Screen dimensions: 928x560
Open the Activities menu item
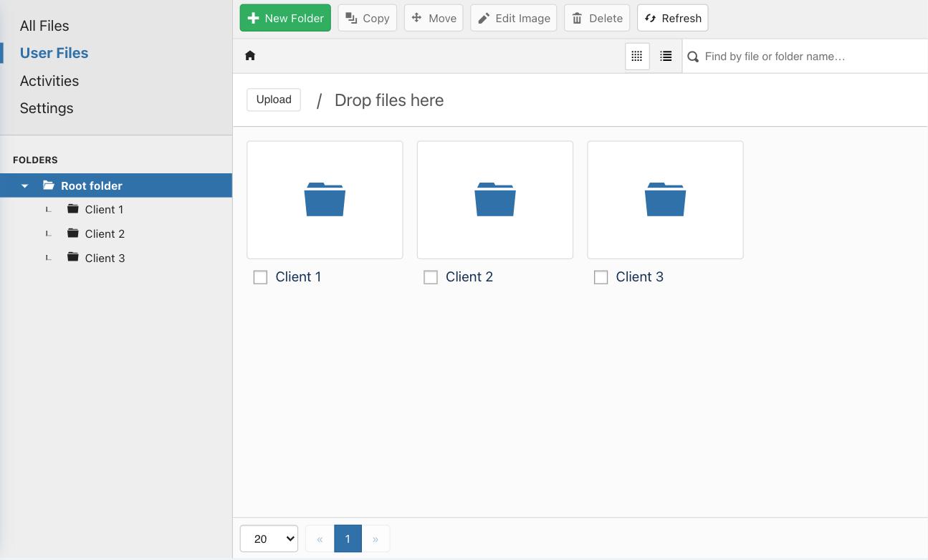tap(49, 81)
